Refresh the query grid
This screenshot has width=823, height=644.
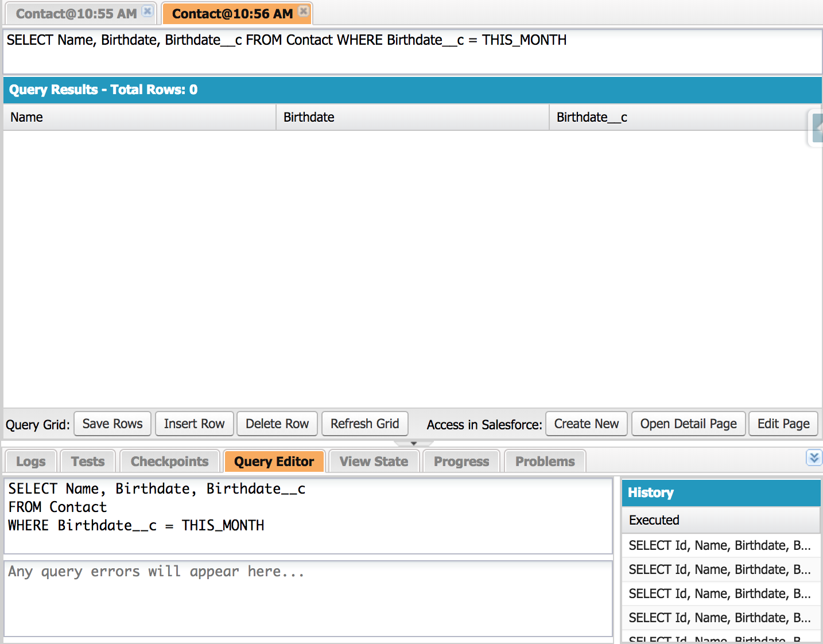(x=365, y=424)
